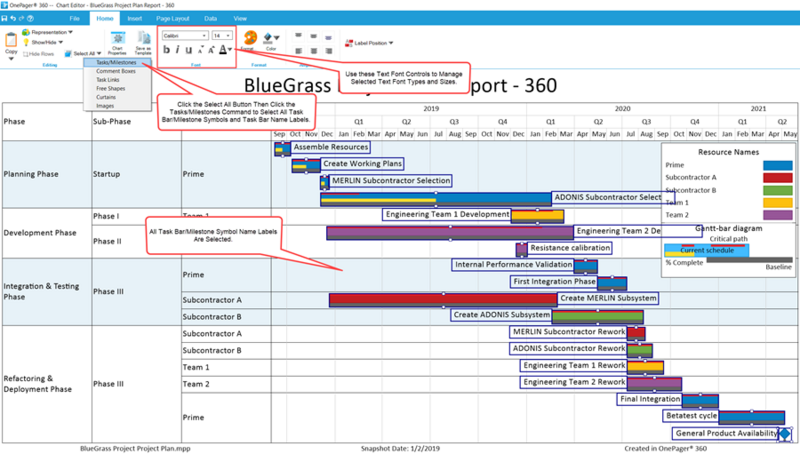
Task: Align text to bottom icon
Action: coord(328,37)
